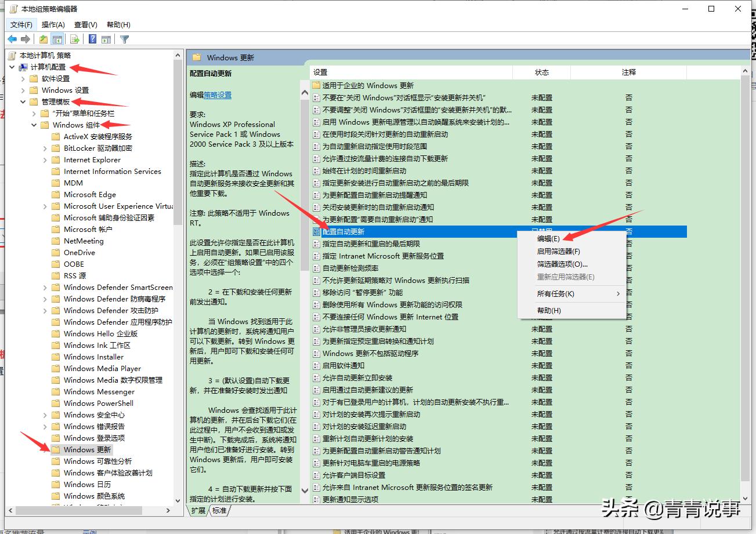756x534 pixels.
Task: Expand the Internet Explorer tree node
Action: [x=46, y=159]
